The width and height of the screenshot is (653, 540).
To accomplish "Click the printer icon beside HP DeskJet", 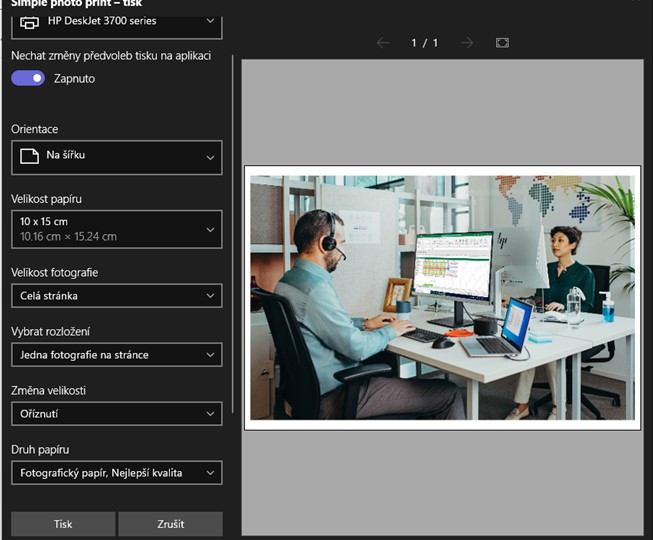I will click(30, 22).
